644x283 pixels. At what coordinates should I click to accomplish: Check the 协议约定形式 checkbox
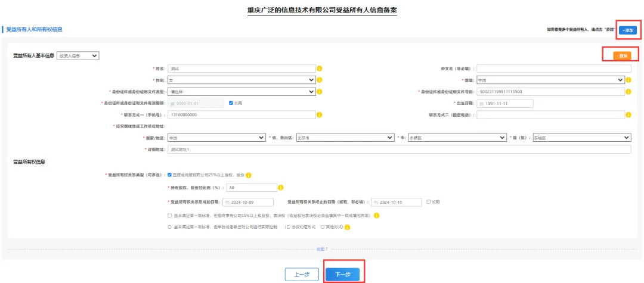[289, 226]
